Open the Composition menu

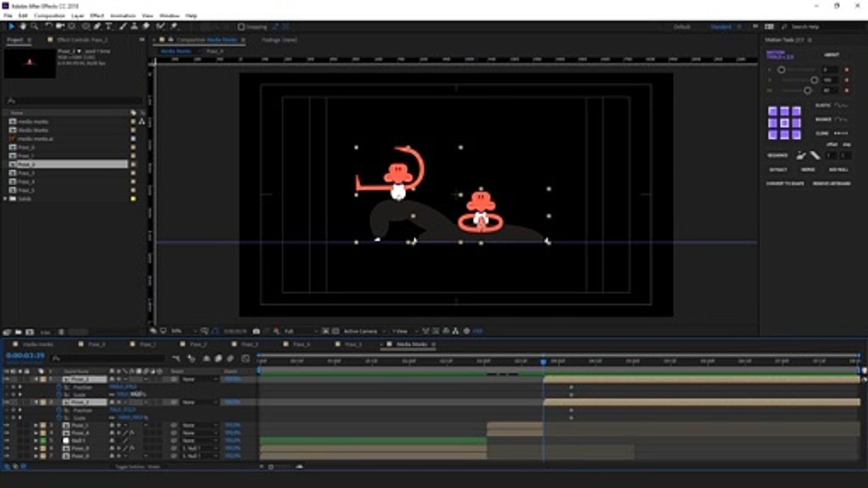pos(50,15)
